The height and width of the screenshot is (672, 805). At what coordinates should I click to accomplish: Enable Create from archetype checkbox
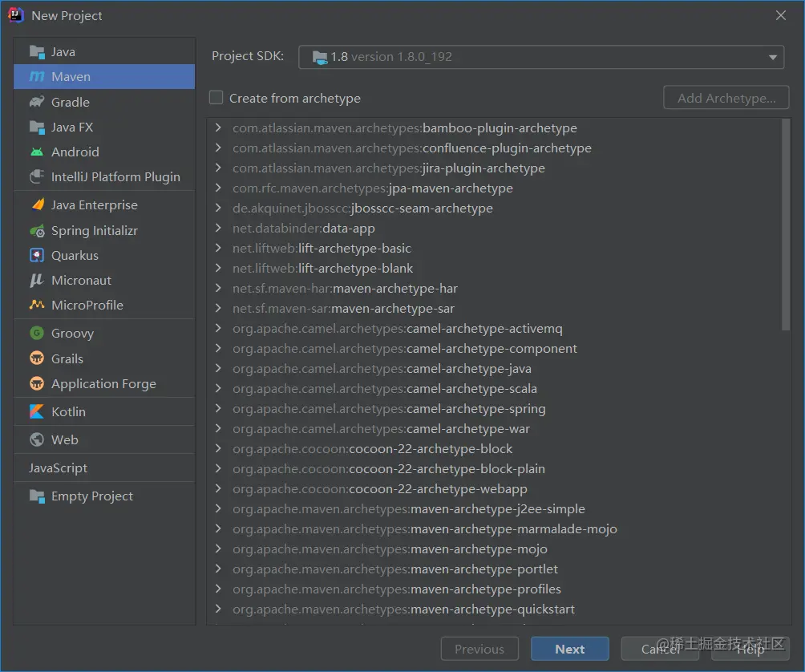(x=216, y=98)
